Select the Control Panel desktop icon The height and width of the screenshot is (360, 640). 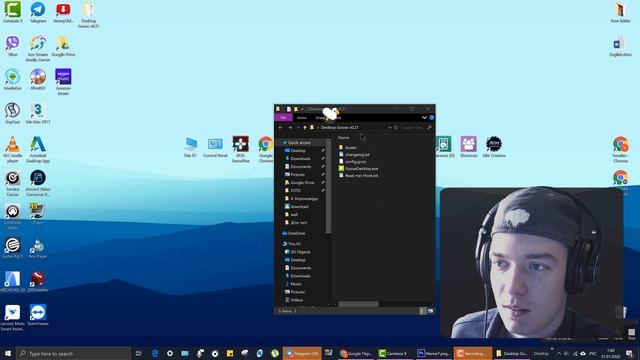coord(215,147)
